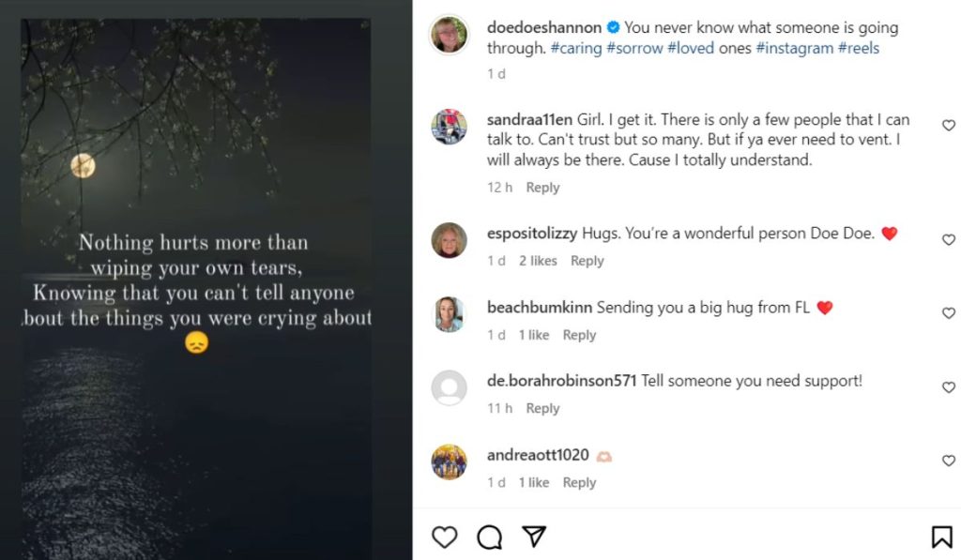Open de.borahrobinson571's profile avatar icon
This screenshot has height=560, width=961.
pyautogui.click(x=450, y=387)
